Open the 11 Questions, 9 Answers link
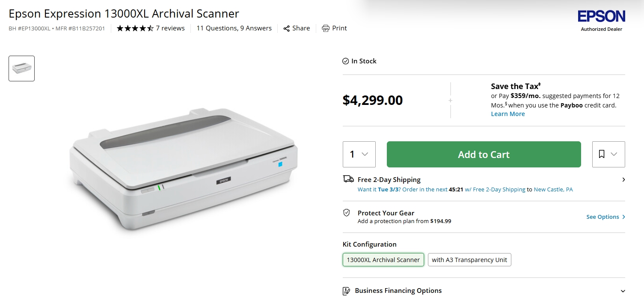The image size is (644, 304). coord(234,28)
